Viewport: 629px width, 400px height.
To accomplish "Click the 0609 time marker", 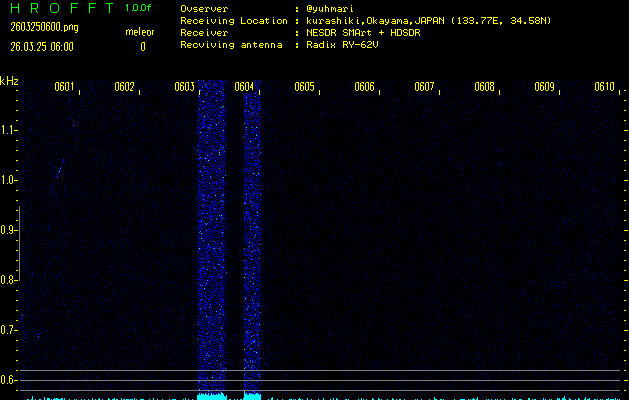I will pos(544,87).
